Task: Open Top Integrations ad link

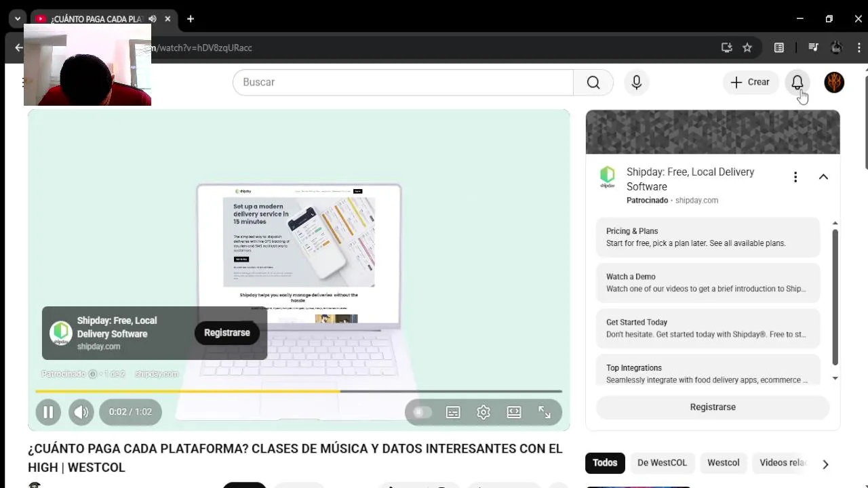Action: [x=708, y=371]
